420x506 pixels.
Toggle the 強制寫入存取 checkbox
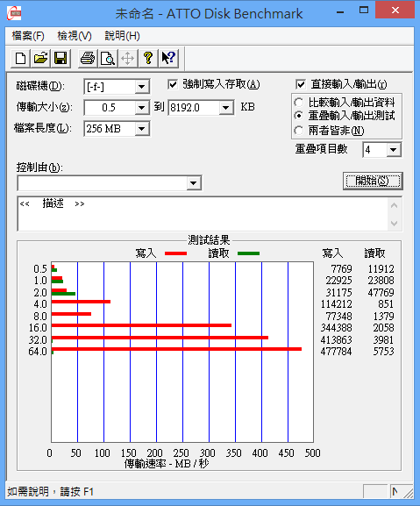173,84
